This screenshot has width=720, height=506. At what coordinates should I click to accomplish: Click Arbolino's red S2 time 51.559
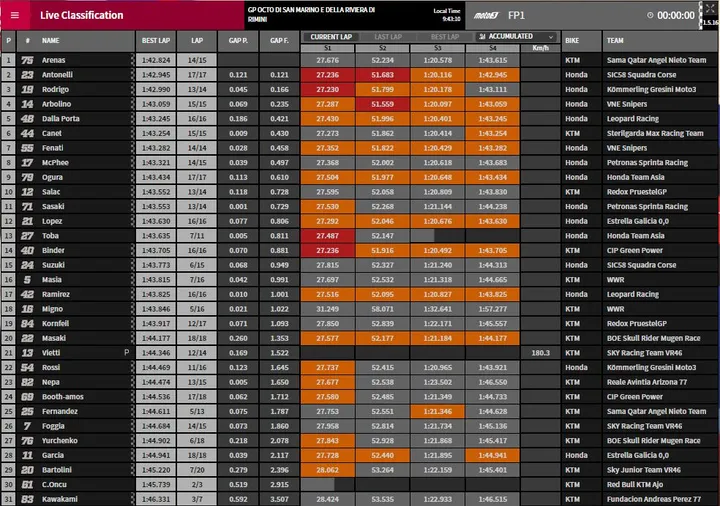click(x=382, y=104)
